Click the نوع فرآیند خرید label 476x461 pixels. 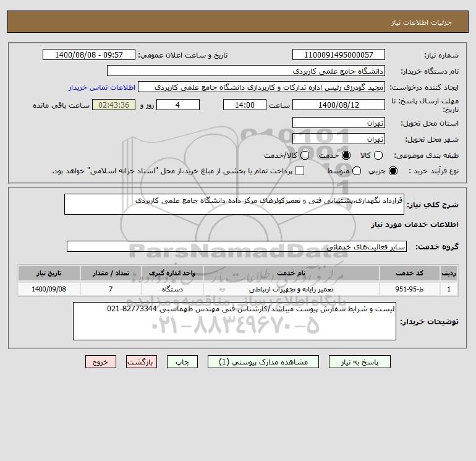pyautogui.click(x=434, y=171)
